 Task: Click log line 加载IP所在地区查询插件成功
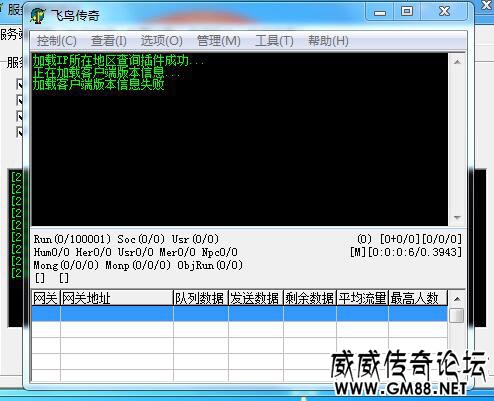[118, 61]
